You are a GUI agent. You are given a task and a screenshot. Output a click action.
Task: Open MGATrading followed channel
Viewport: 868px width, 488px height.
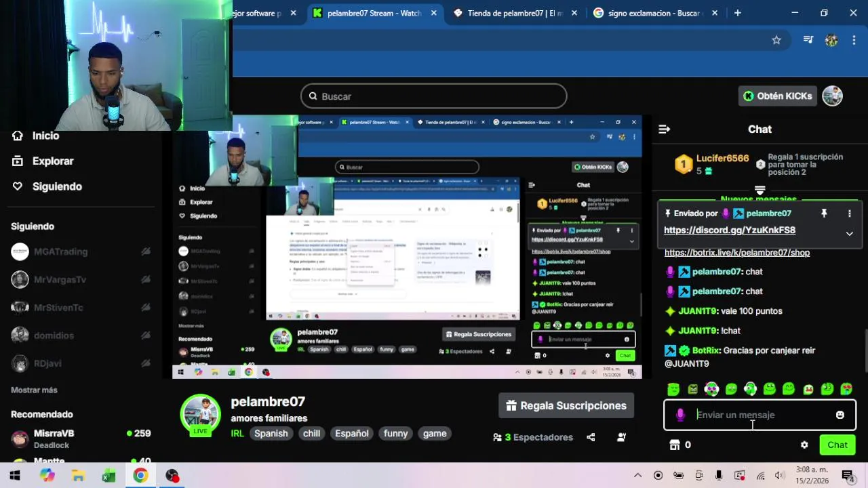[x=80, y=251]
